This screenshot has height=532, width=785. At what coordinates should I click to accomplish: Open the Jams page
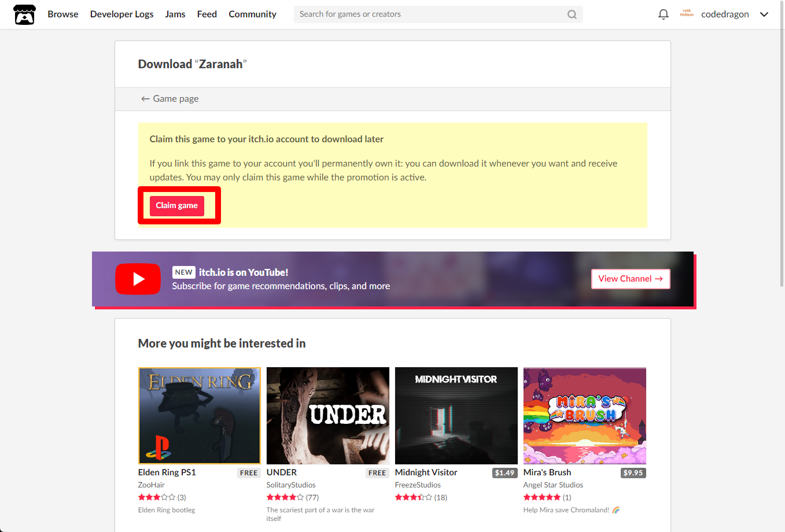[x=175, y=14]
